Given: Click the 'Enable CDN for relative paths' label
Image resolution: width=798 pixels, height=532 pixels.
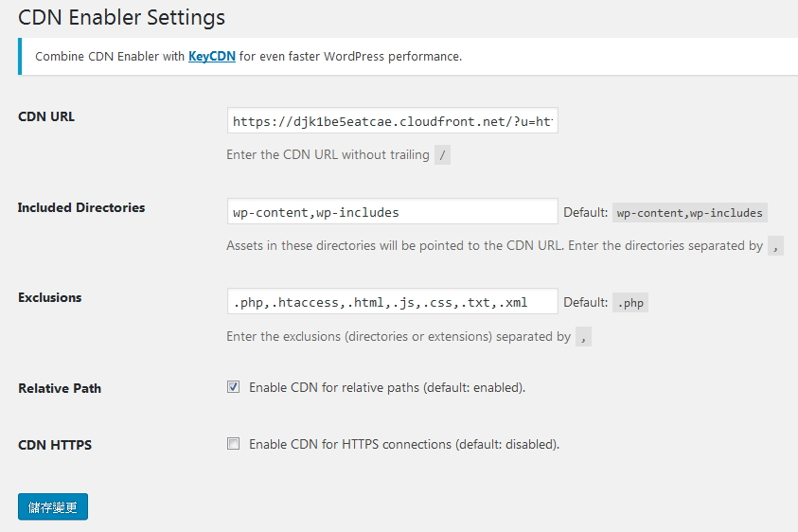Looking at the screenshot, I should 387,387.
